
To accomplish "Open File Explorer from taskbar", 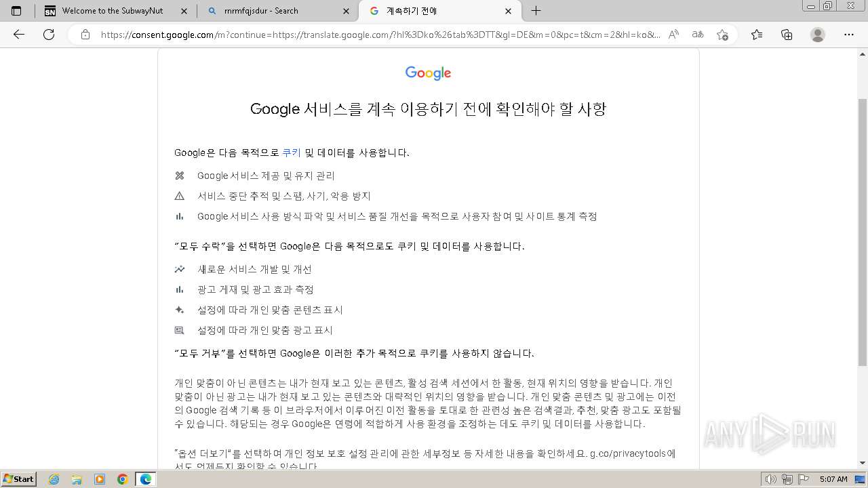I will point(77,479).
